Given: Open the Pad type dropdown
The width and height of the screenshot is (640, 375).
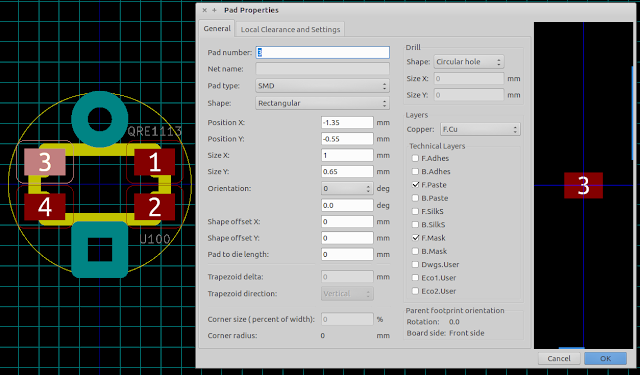Looking at the screenshot, I should point(322,86).
